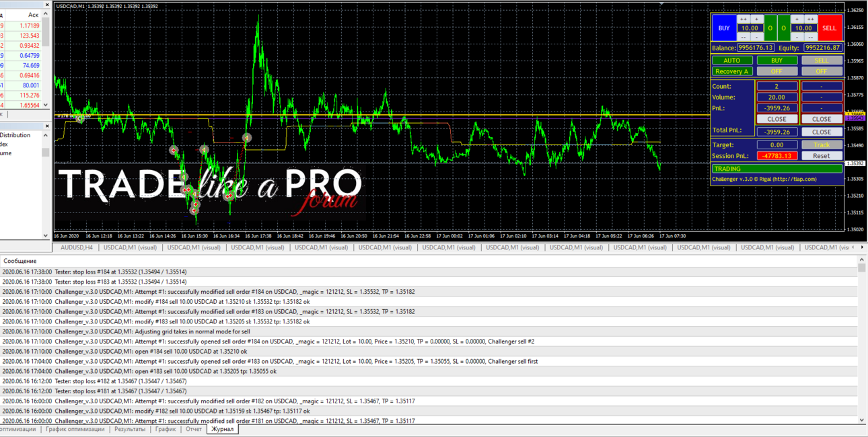Open the График оптимизации tab
Image resolution: width=868 pixels, height=437 pixels.
click(75, 429)
